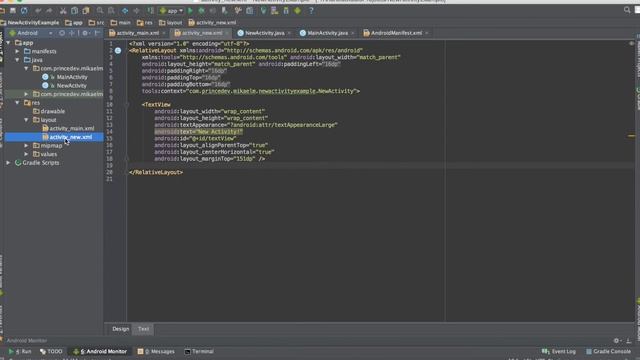Select NewActivity in the project tree

(x=71, y=86)
